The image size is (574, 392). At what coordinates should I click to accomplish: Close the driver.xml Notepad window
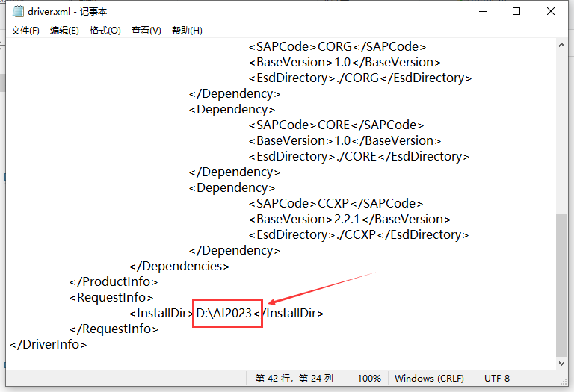(x=551, y=11)
